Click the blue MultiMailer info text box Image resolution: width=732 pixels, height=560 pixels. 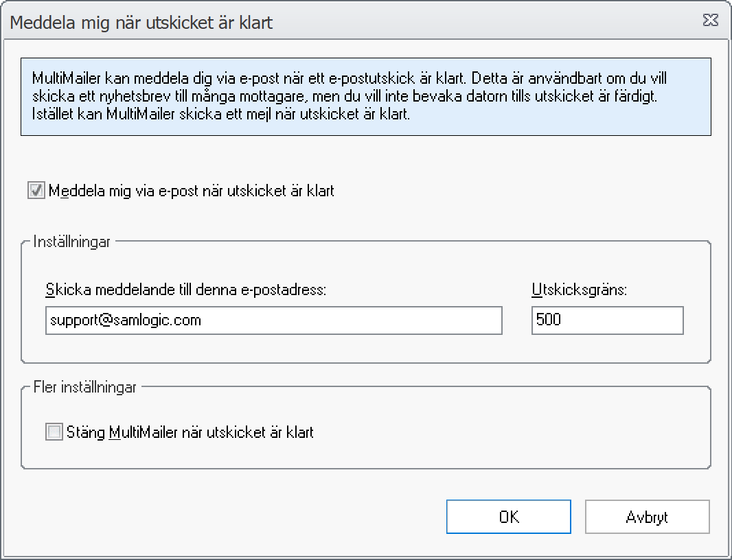tap(366, 97)
